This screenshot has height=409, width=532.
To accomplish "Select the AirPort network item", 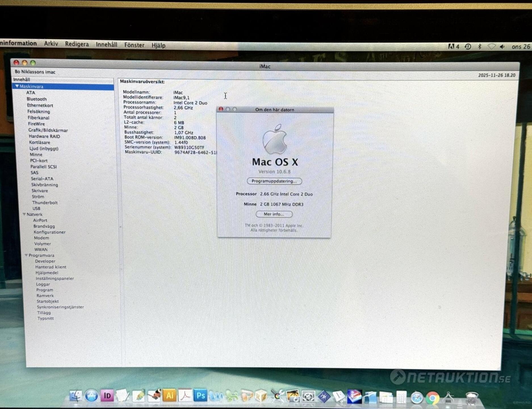I will (x=40, y=220).
